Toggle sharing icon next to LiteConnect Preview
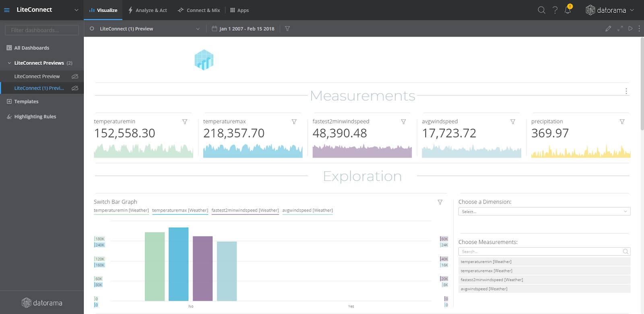This screenshot has width=644, height=314. coord(75,76)
